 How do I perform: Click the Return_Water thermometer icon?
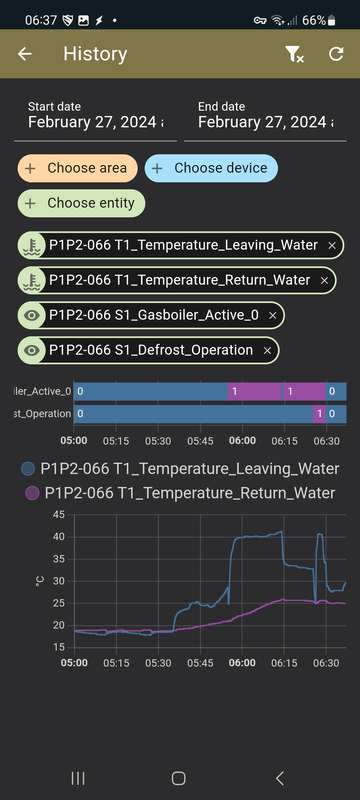32,280
